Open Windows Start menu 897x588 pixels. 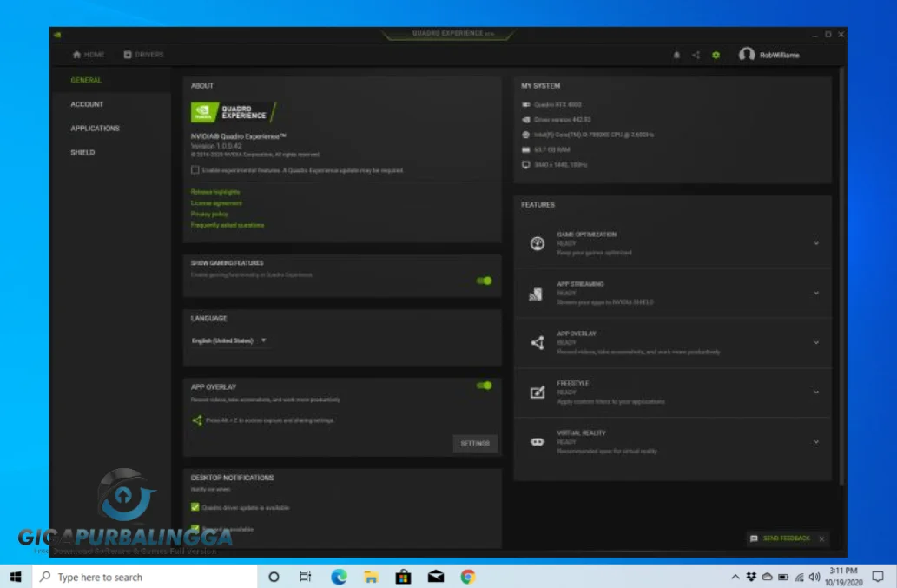pos(16,577)
